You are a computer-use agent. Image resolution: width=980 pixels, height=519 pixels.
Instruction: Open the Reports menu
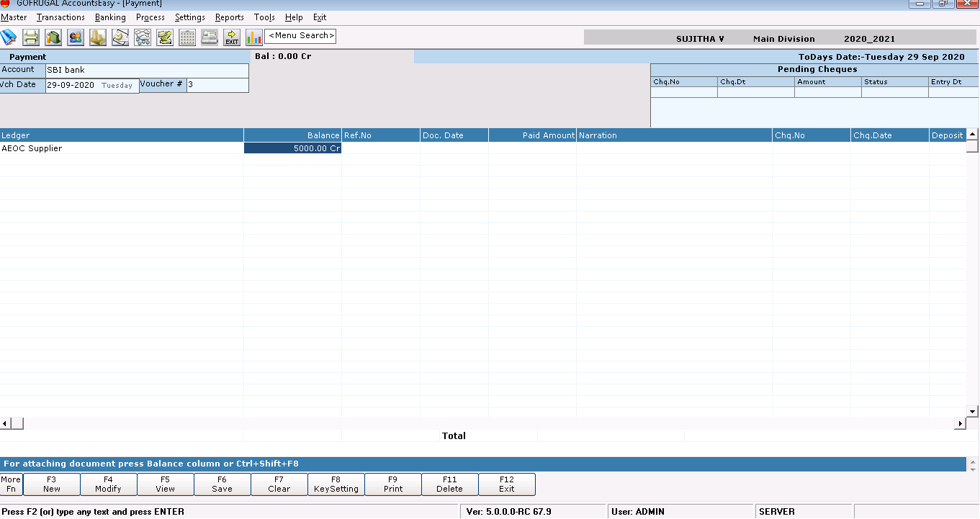coord(229,17)
